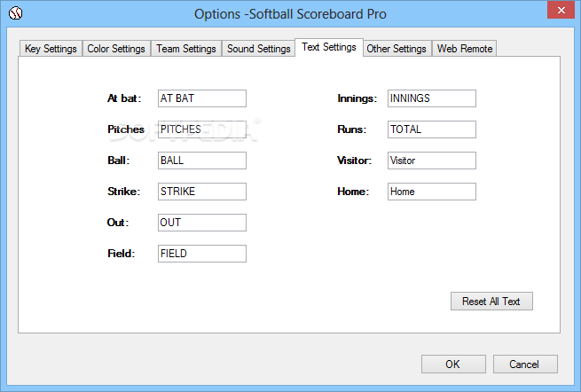Click into the BALL text field
This screenshot has height=392, width=581.
point(202,161)
